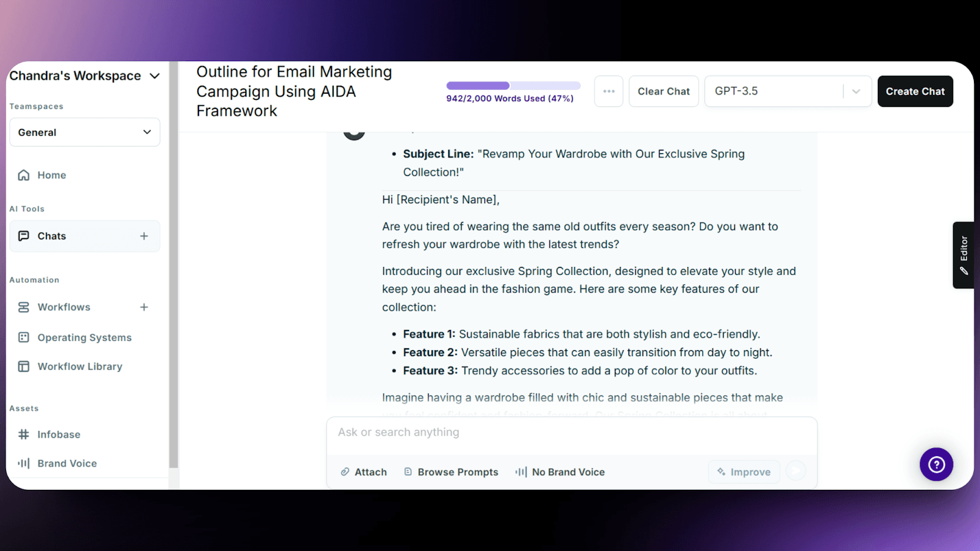Click the 'Feature 1:' bullet line
The image size is (980, 551).
click(x=581, y=334)
